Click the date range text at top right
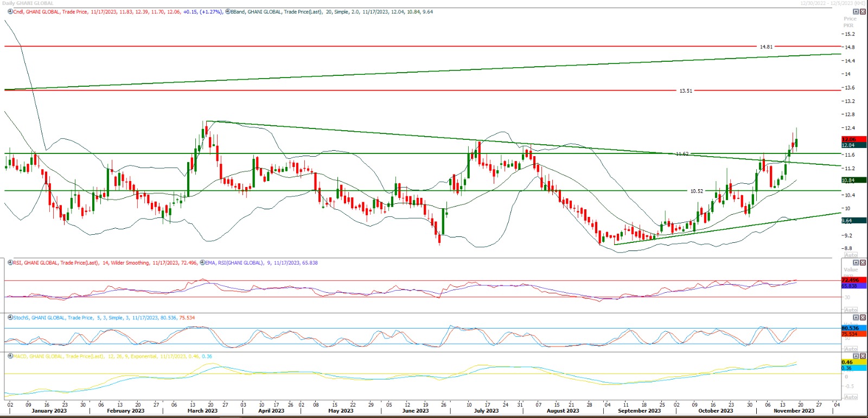Screen dimensions: 868x418 point(833,3)
